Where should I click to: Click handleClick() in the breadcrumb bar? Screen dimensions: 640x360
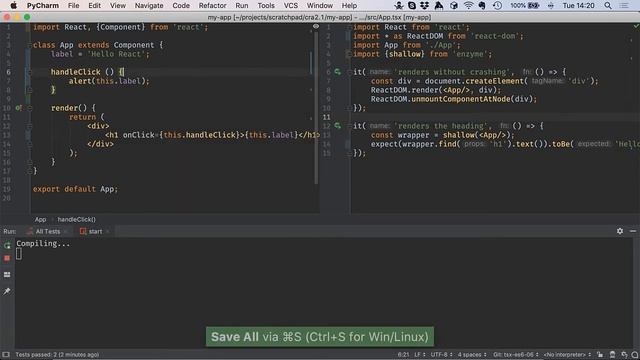76,220
